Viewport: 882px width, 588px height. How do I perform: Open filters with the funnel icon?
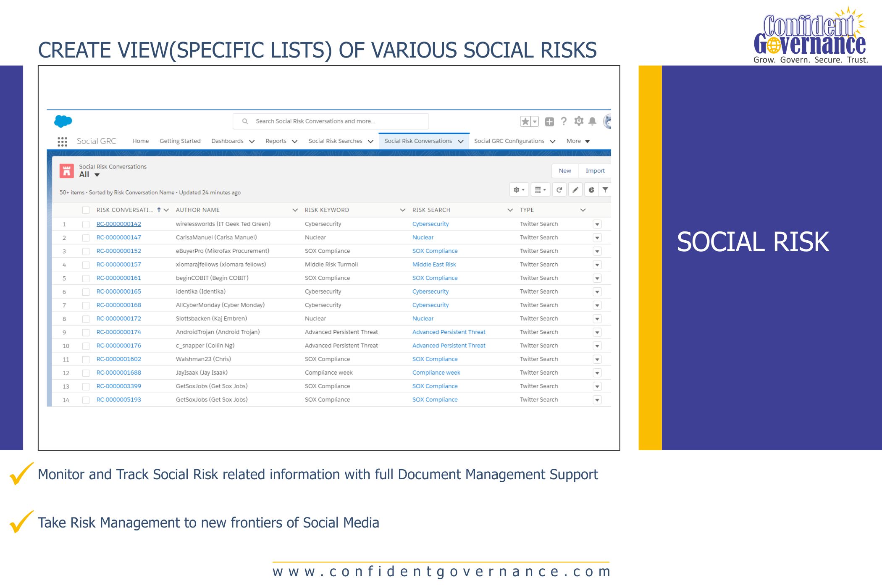pos(605,189)
